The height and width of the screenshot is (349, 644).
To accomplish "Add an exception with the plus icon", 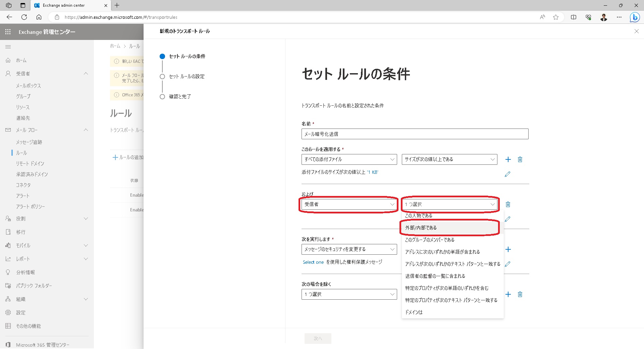I will point(508,294).
